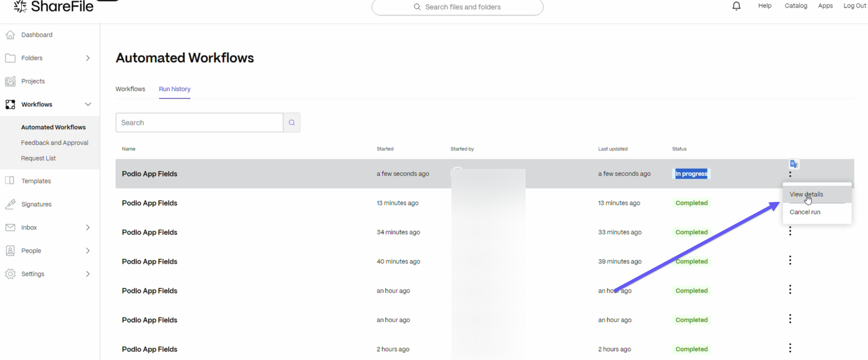Image resolution: width=868 pixels, height=360 pixels.
Task: Expand the Inbox section chevron
Action: [x=88, y=228]
